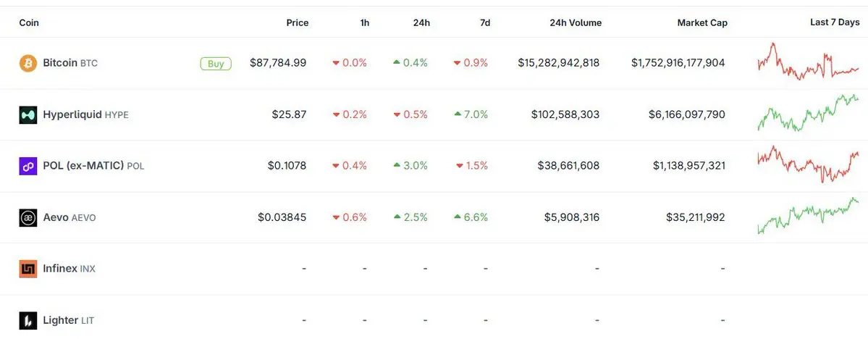View Hyperliquid's green 7-day sparkline
Screen dimensions: 868x339
(807, 114)
